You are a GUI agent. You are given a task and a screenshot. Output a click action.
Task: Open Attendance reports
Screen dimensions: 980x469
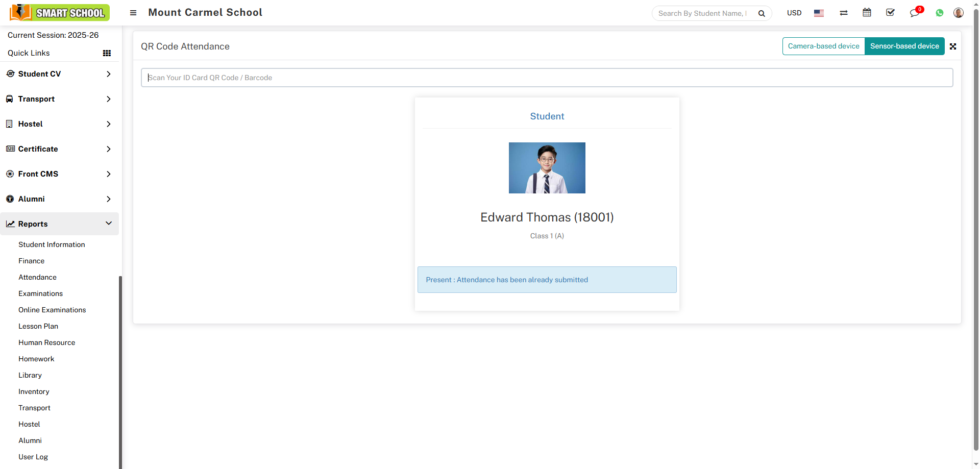coord(37,277)
